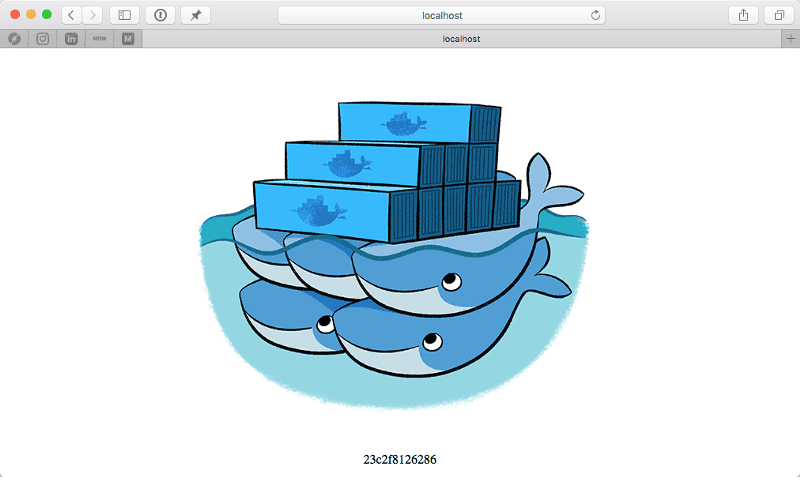Click the green fullscreen window button
Screen dimensions: 800x477
click(46, 15)
